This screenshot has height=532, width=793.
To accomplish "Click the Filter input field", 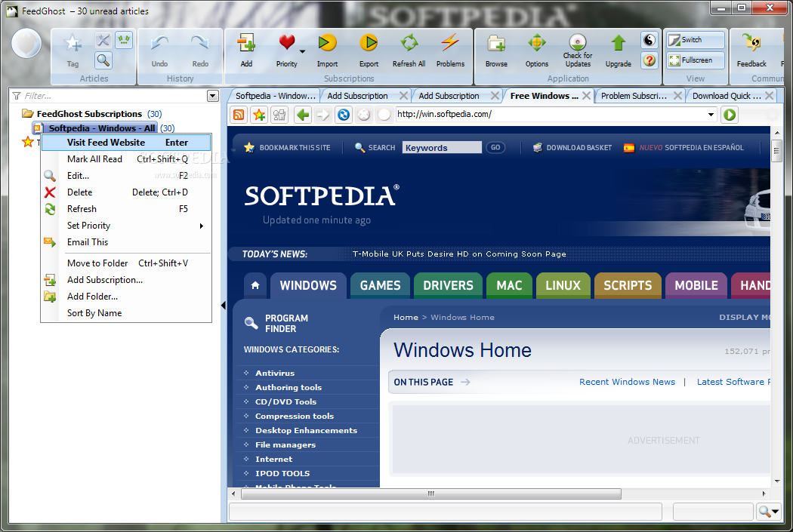I will [x=114, y=96].
